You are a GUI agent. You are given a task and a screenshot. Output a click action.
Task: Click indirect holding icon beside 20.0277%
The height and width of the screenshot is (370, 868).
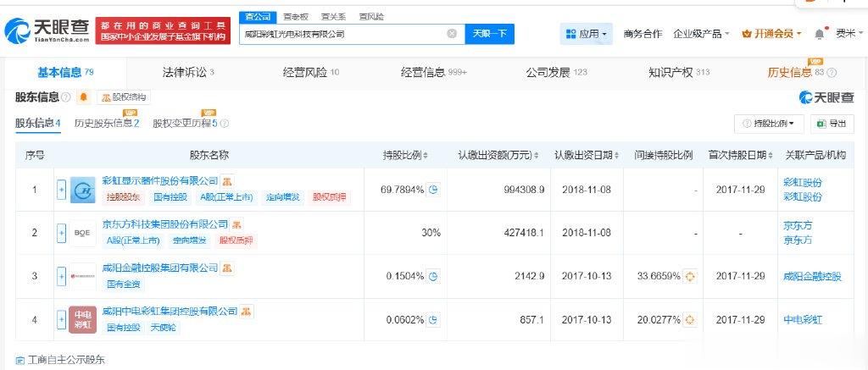pos(690,320)
